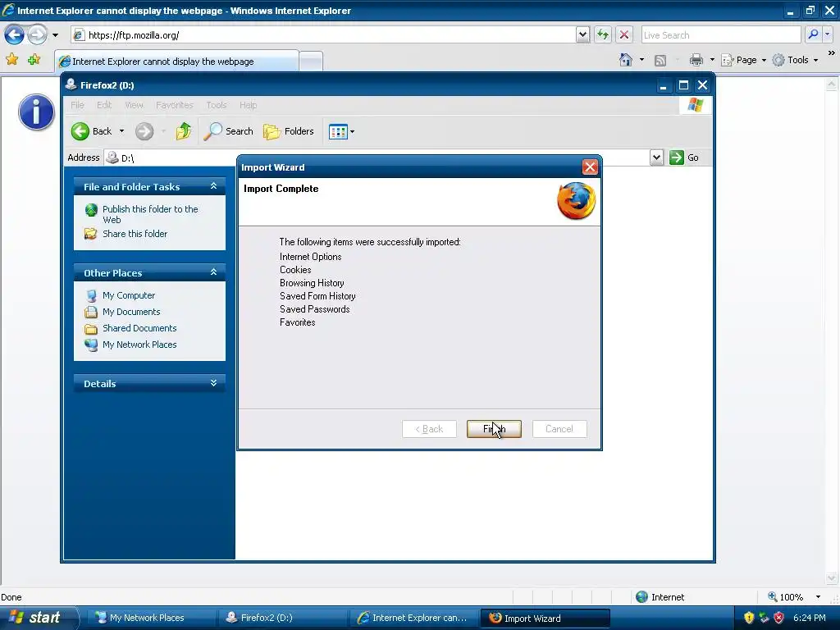840x630 pixels.
Task: Click the Internet zone globe in status bar
Action: coord(641,597)
